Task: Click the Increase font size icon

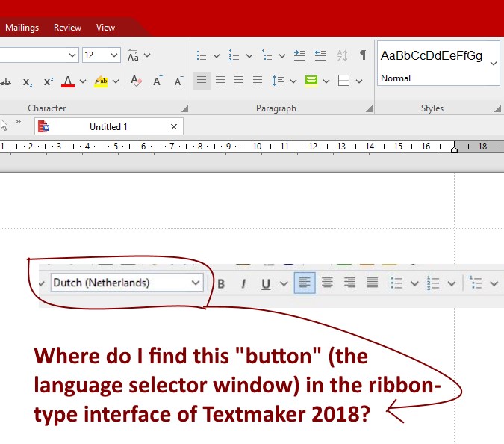Action: tap(158, 81)
